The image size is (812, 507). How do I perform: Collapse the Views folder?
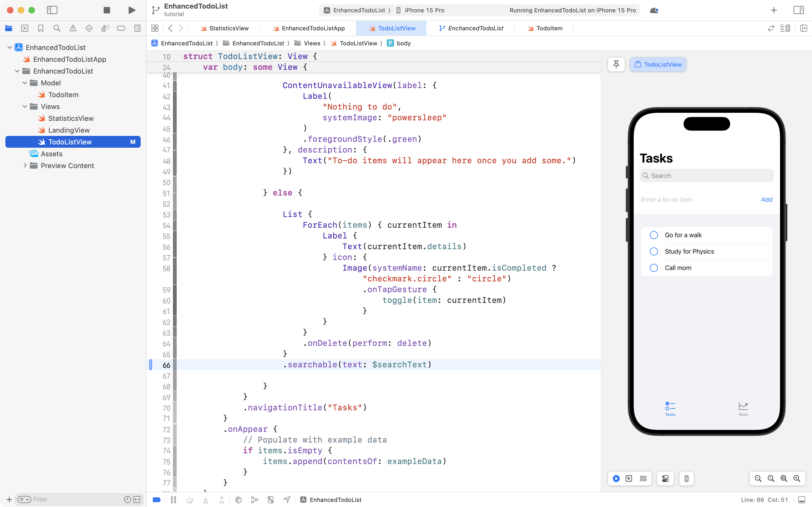[24, 106]
